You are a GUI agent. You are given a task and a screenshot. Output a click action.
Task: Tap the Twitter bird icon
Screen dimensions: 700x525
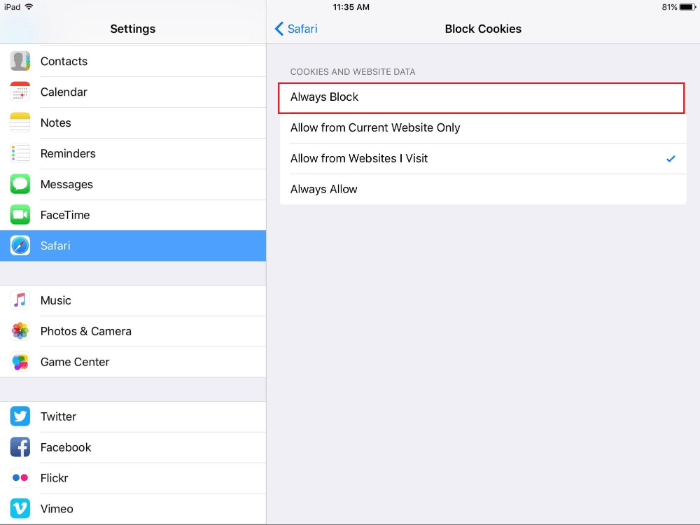pos(20,417)
